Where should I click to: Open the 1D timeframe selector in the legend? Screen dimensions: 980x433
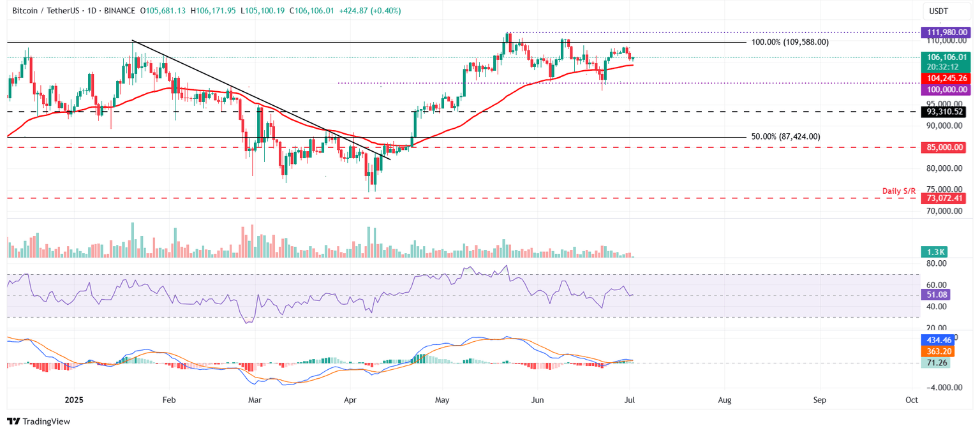tap(93, 10)
